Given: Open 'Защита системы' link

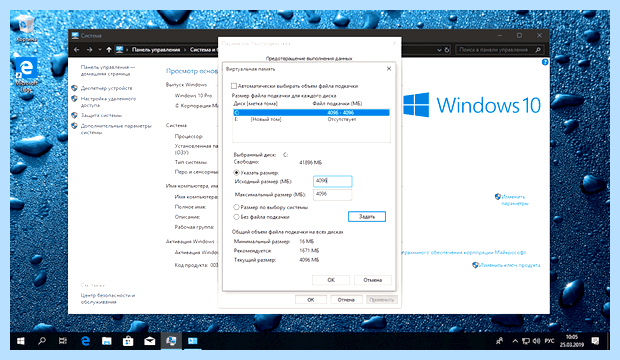Looking at the screenshot, I should coord(101,116).
